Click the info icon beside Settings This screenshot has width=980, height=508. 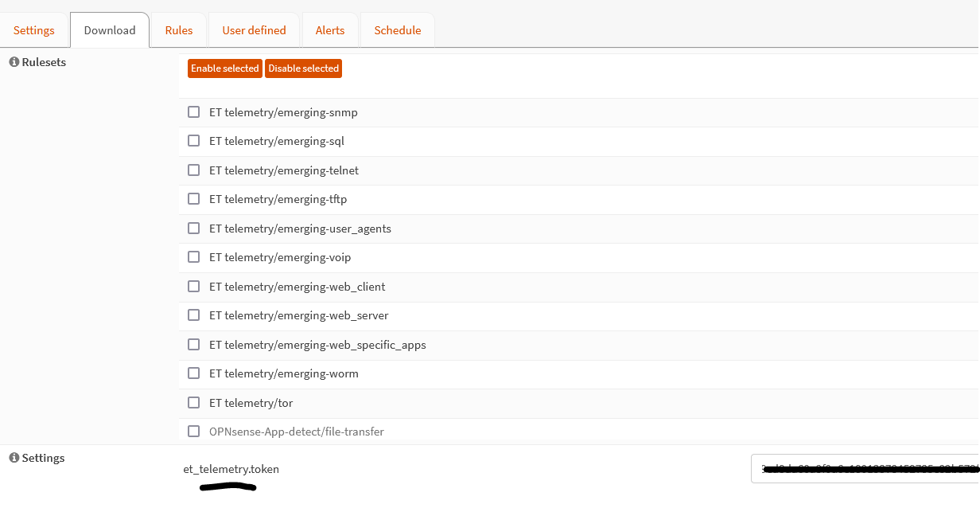14,458
